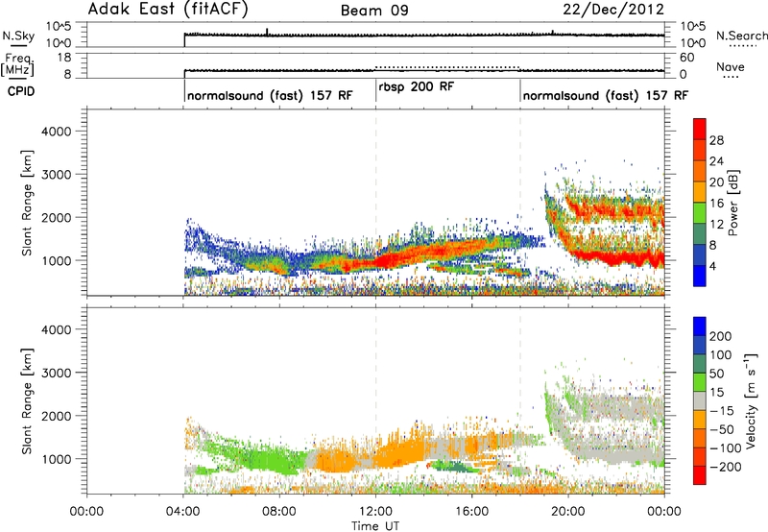This screenshot has width=768, height=532.
Task: Click velocity colorbar value '200'
Action: point(721,336)
